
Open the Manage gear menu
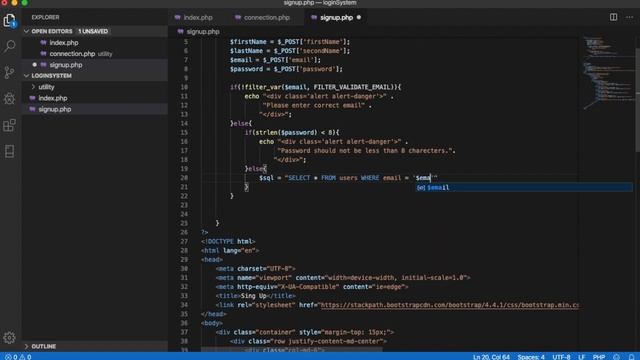click(x=9, y=337)
